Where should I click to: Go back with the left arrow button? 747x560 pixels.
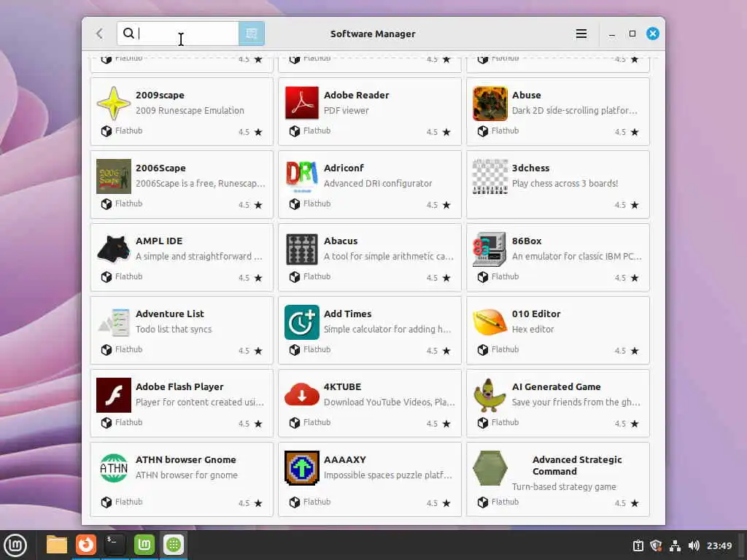99,34
